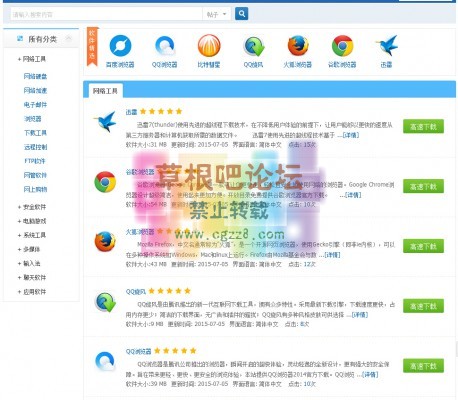Click 高速下载 button for 迅雷
Viewport: 458px width, 400px height.
[x=423, y=126]
